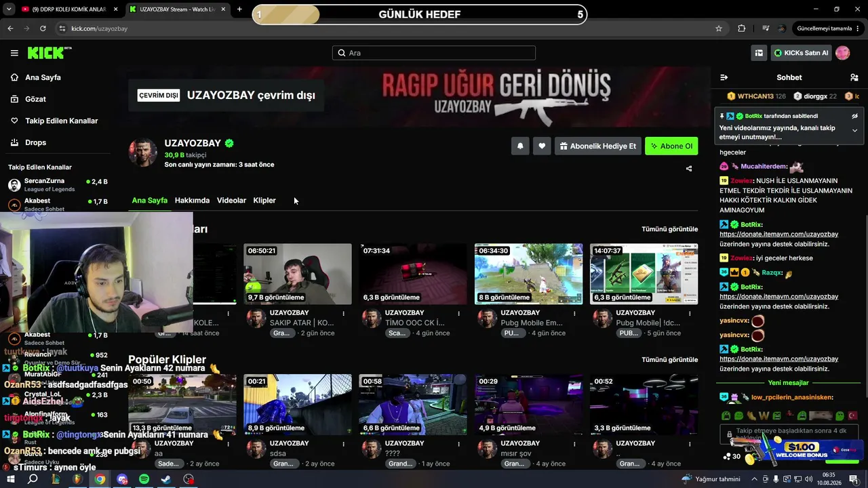
Task: Open Drops in the sidebar
Action: (29, 142)
